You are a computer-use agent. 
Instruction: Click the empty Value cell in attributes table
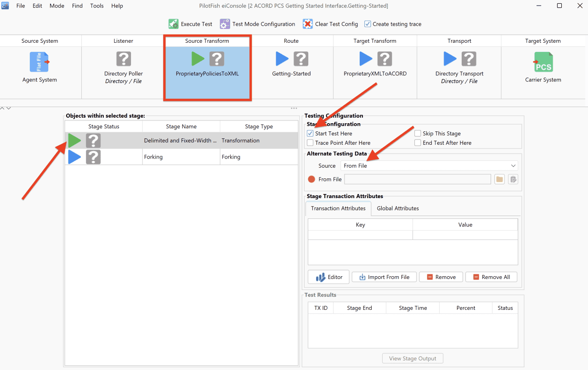click(x=465, y=235)
